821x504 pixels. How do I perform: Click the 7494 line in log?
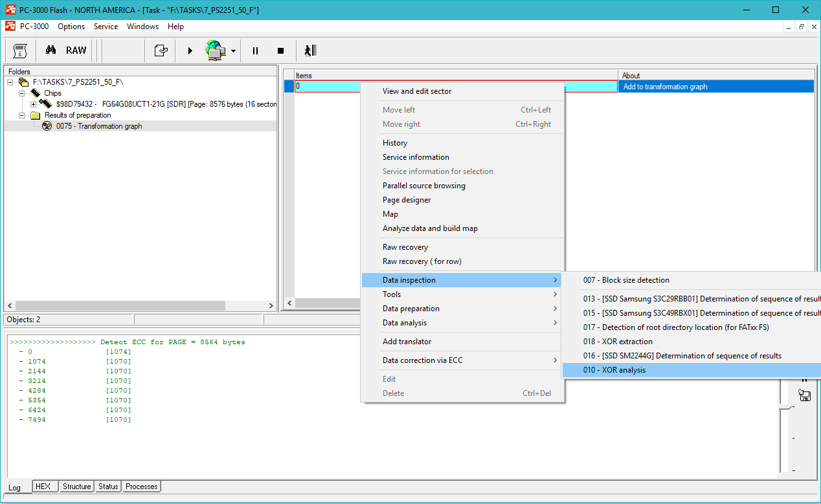[x=75, y=420]
